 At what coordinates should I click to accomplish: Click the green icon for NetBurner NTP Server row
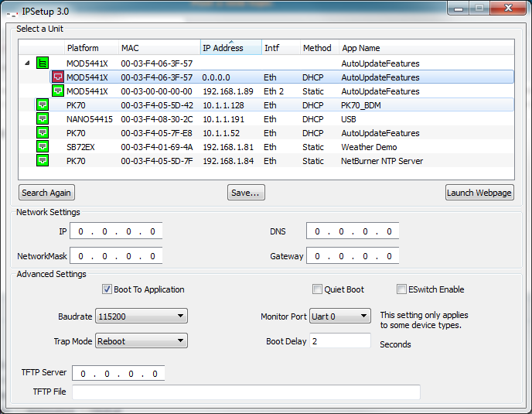[43, 160]
